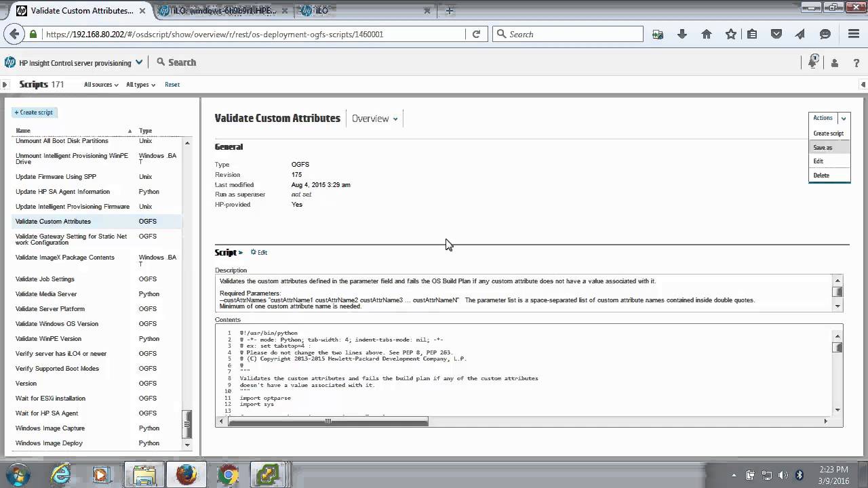This screenshot has height=488, width=868.
Task: Click the Firefox reload page button
Action: tap(476, 34)
